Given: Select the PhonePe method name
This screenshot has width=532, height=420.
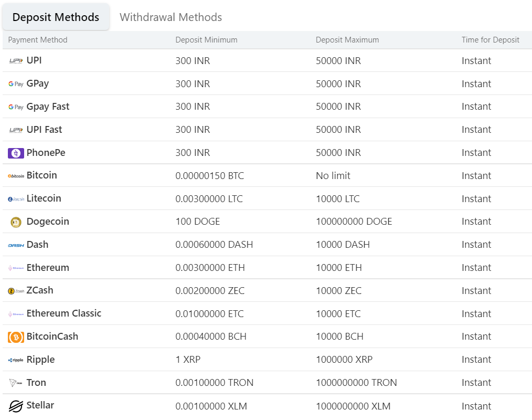Looking at the screenshot, I should coord(46,153).
